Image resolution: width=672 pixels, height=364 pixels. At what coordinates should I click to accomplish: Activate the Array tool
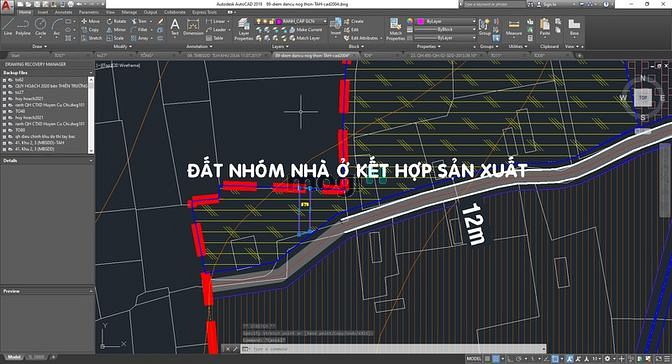(140, 38)
